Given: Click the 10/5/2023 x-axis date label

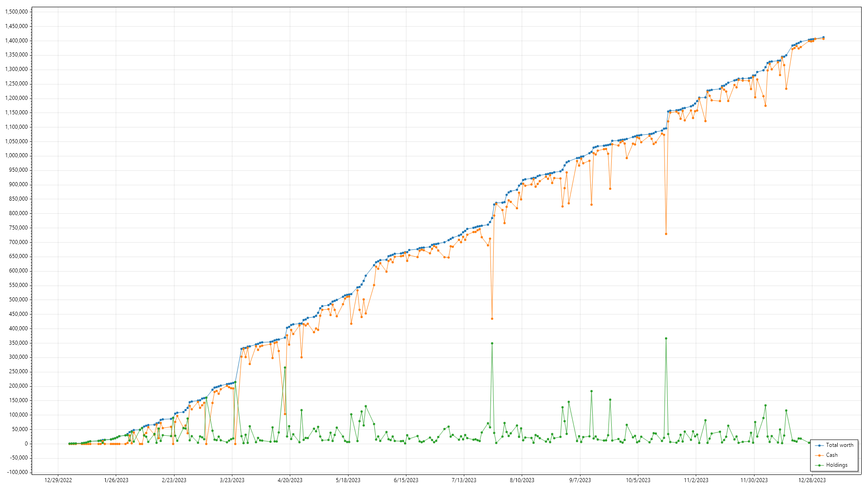Looking at the screenshot, I should tap(638, 480).
